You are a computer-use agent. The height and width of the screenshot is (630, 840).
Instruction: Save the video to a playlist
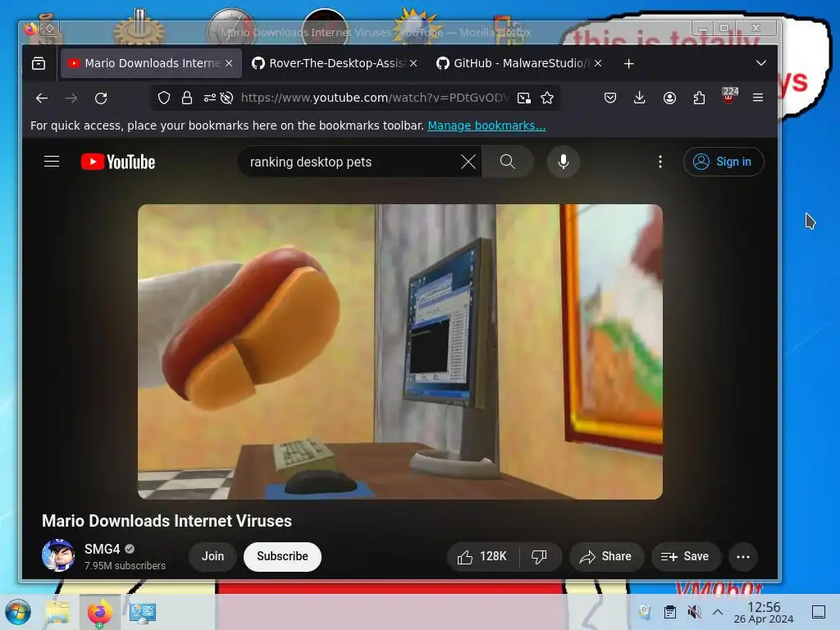685,557
